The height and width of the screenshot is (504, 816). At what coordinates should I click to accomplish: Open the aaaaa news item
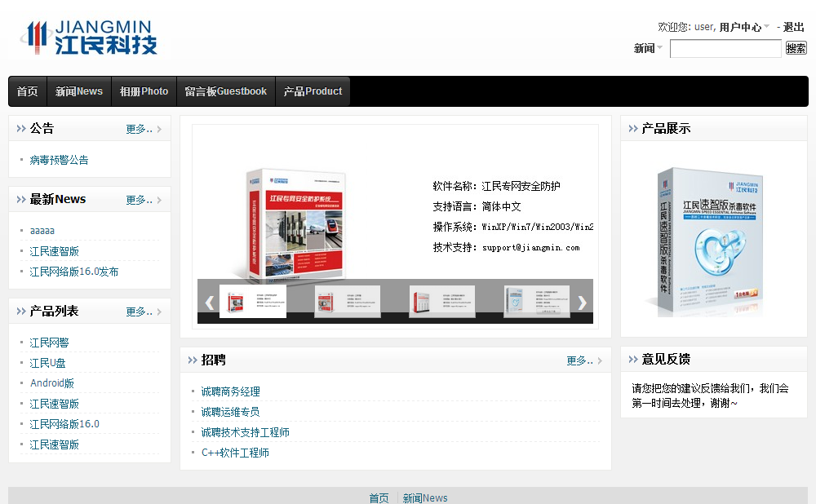[x=42, y=231]
